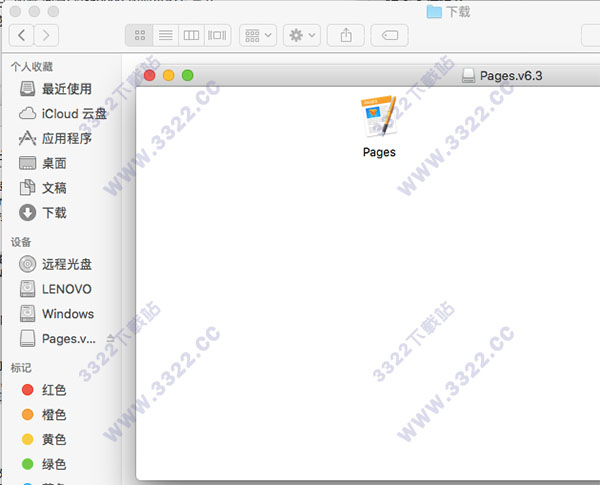Viewport: 600px width, 485px height.
Task: Switch to Cover Flow view
Action: (217, 35)
